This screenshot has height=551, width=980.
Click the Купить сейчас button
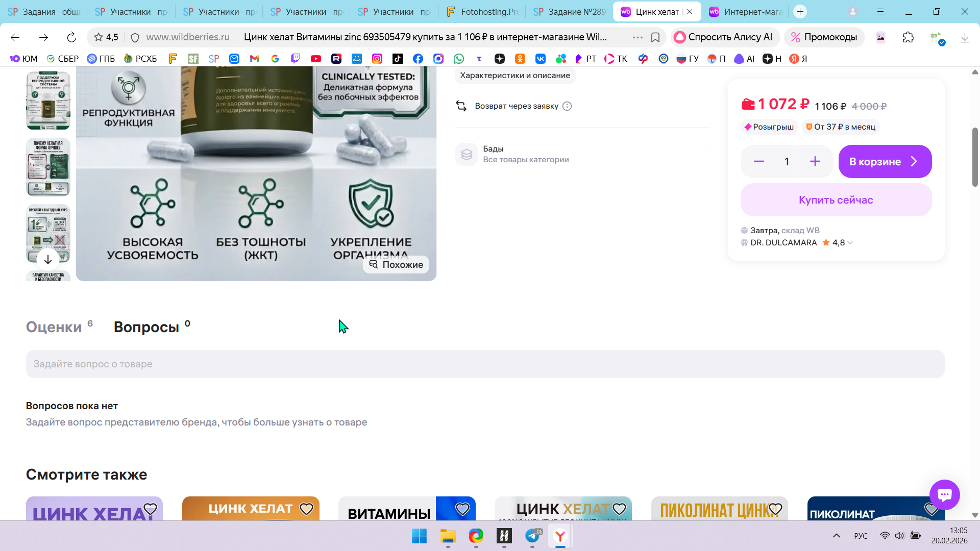pos(836,200)
